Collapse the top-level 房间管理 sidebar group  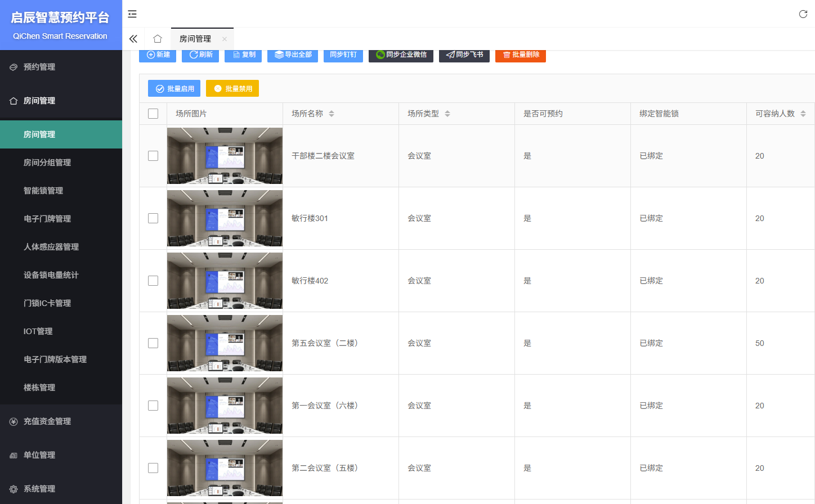(x=61, y=101)
